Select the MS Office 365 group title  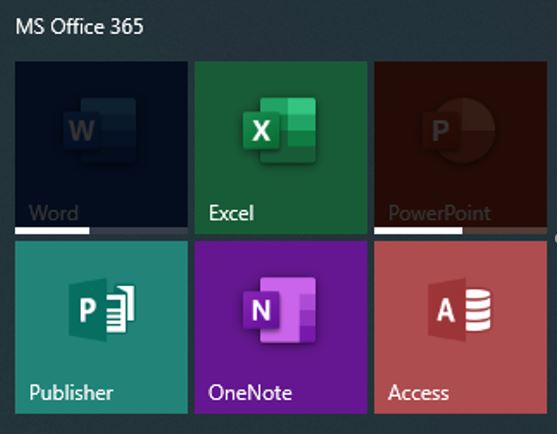[x=80, y=27]
